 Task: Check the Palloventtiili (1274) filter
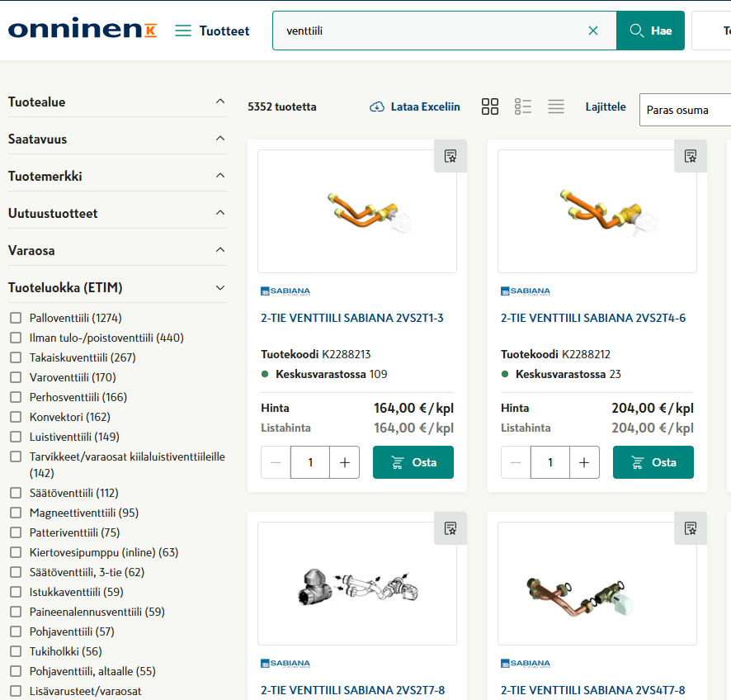pos(16,318)
